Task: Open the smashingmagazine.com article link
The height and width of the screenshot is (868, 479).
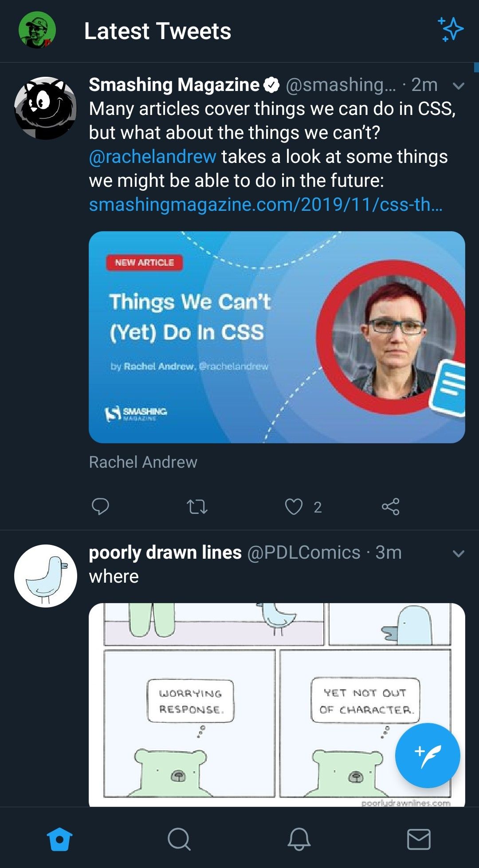Action: 265,205
